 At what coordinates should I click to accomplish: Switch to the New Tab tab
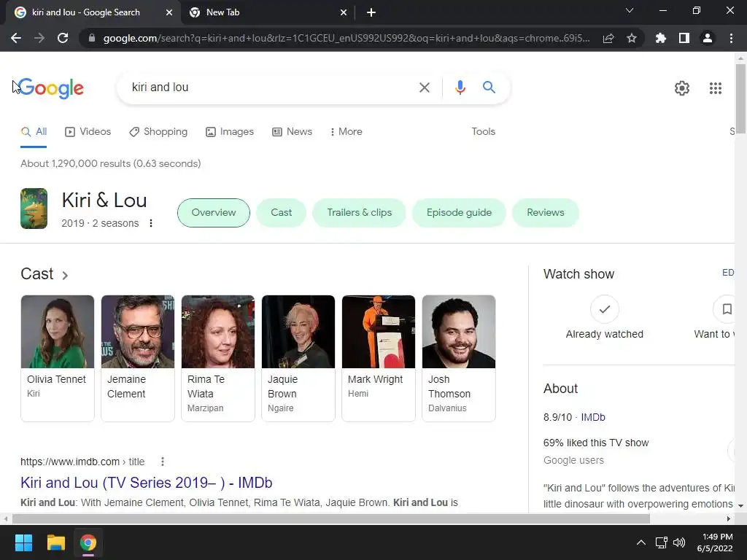tap(268, 12)
